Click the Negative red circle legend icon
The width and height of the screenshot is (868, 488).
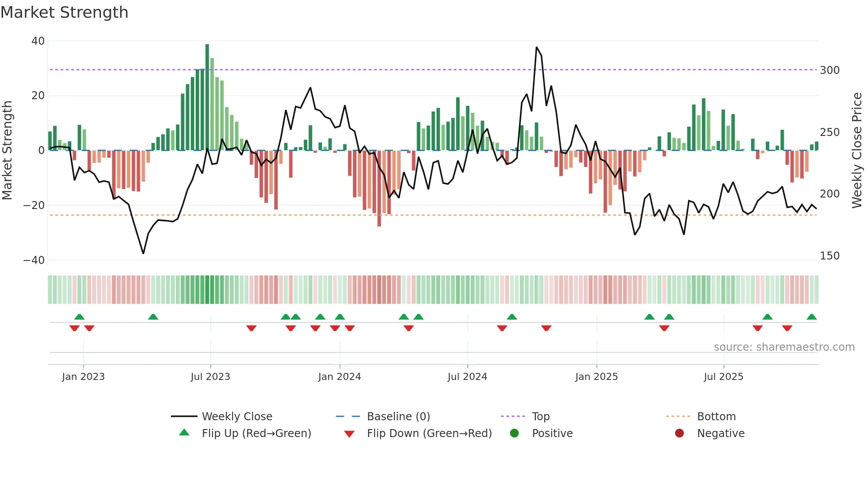pos(679,434)
